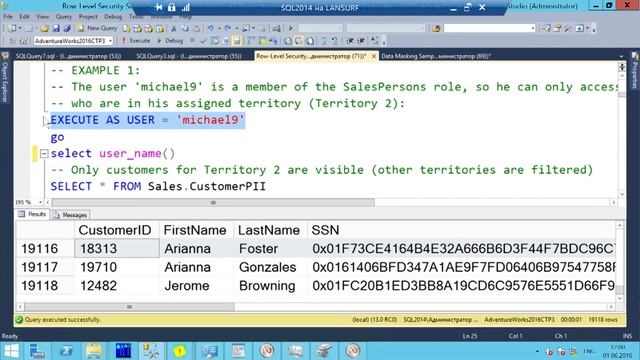Open the Query menu
The height and width of the screenshot is (360, 640).
64,17
